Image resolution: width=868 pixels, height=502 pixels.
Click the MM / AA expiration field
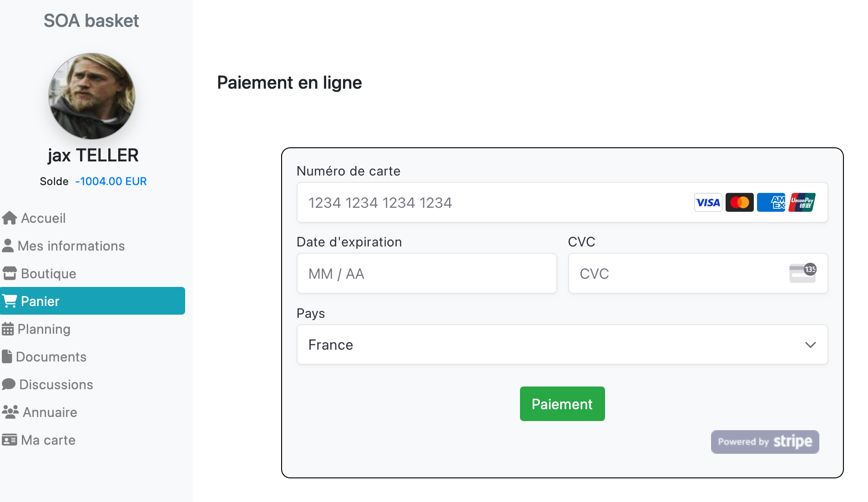[x=426, y=274]
